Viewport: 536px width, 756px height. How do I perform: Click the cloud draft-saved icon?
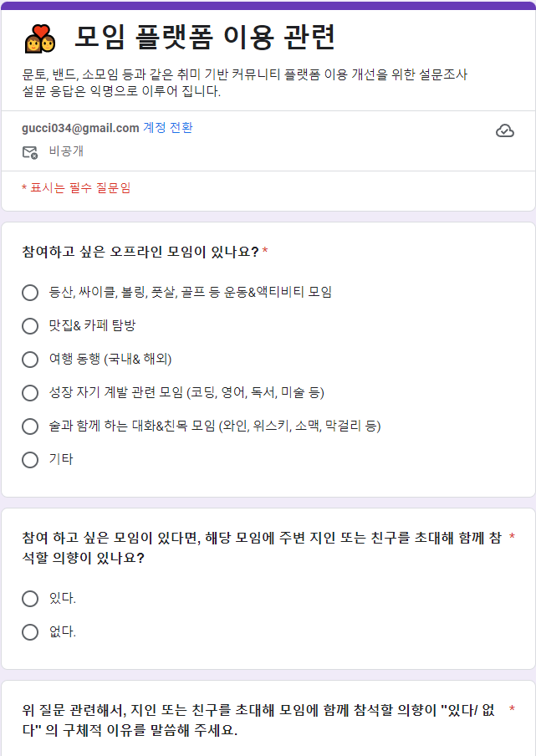pyautogui.click(x=504, y=130)
